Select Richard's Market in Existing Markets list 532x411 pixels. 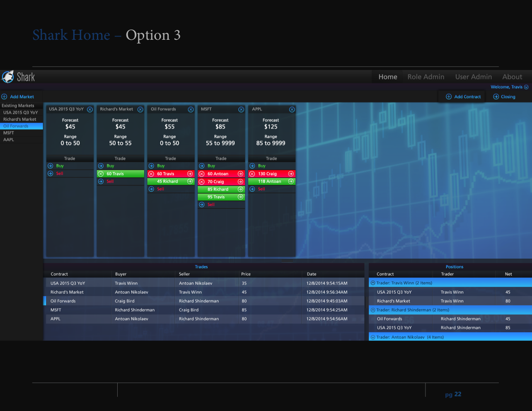20,119
